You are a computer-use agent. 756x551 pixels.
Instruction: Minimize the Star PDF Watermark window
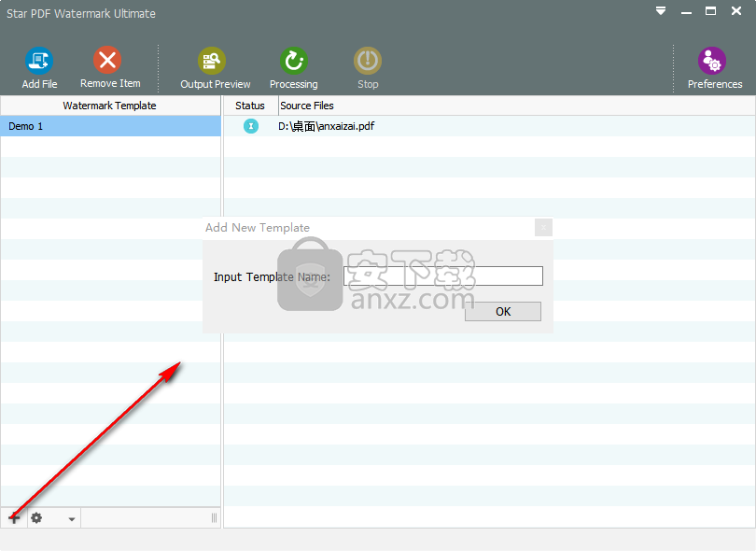click(x=686, y=11)
